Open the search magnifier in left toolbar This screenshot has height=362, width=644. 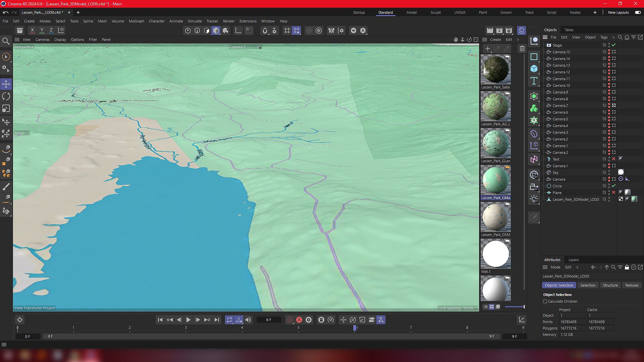pyautogui.click(x=6, y=41)
